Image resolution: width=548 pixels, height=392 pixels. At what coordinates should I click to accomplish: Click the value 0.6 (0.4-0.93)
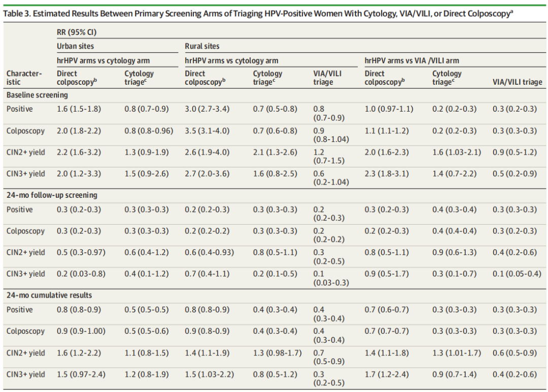pyautogui.click(x=209, y=252)
